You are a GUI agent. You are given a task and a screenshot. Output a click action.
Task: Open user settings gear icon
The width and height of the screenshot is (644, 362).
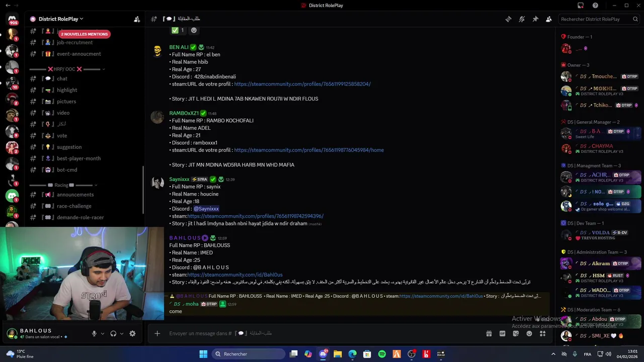[x=132, y=333]
